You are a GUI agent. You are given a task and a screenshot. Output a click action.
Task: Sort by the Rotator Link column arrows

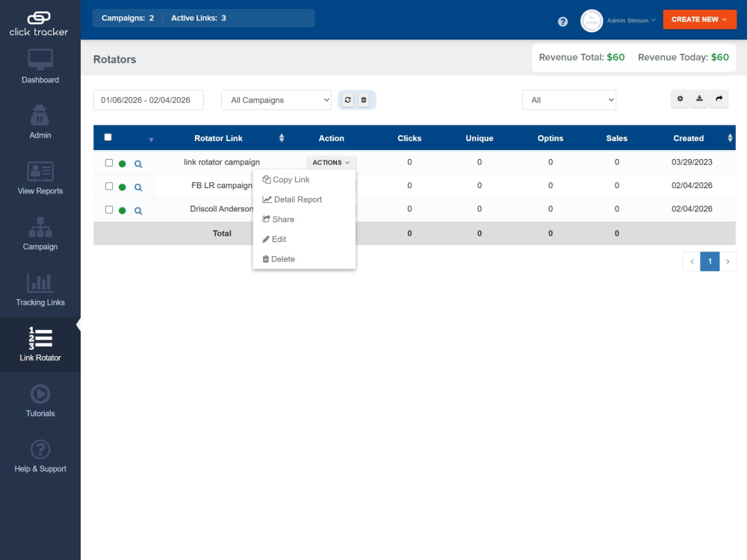tap(282, 137)
